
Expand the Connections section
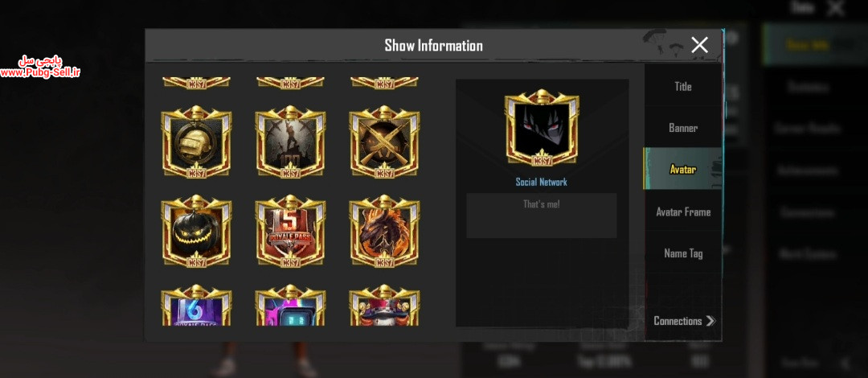tap(684, 321)
